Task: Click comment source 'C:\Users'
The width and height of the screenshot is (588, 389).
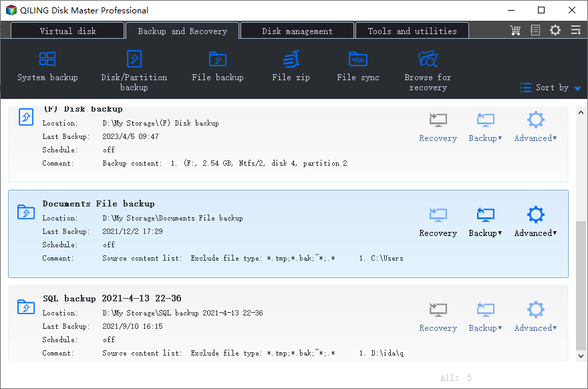Action: (387, 258)
